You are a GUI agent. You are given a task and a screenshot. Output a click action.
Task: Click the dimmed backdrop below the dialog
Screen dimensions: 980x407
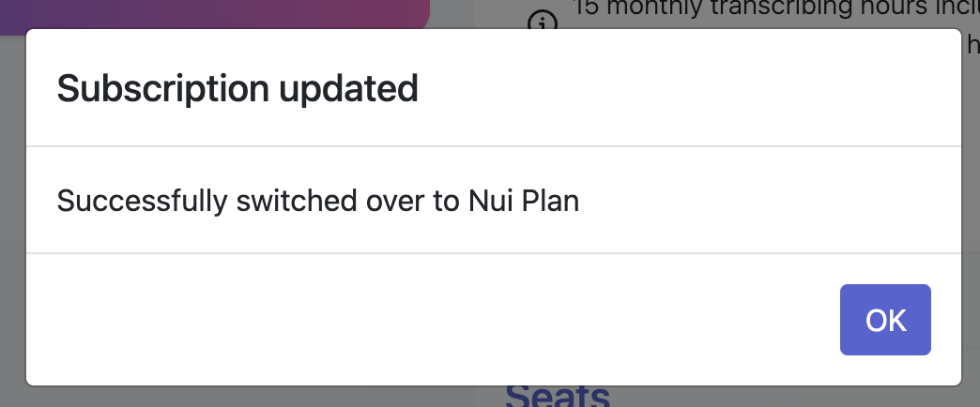pos(250,397)
